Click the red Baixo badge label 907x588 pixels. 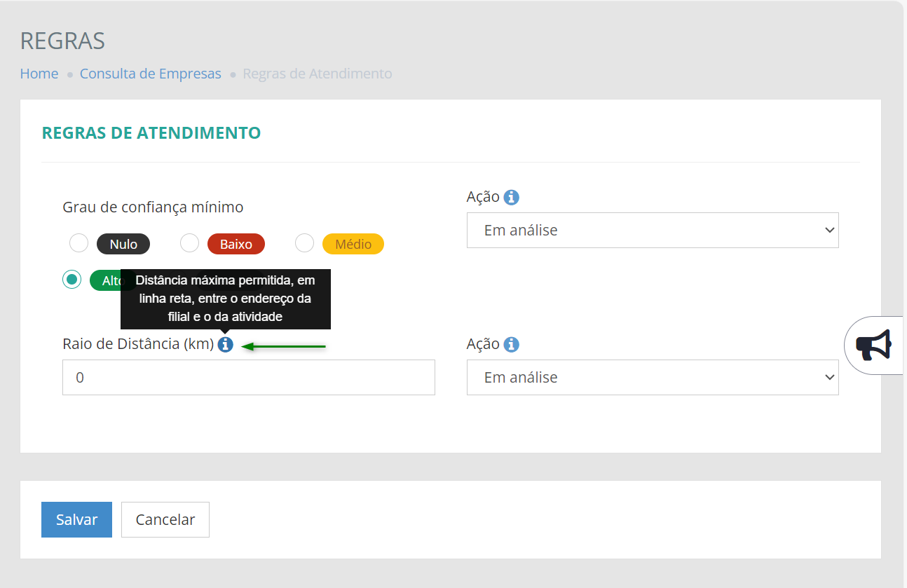click(236, 244)
